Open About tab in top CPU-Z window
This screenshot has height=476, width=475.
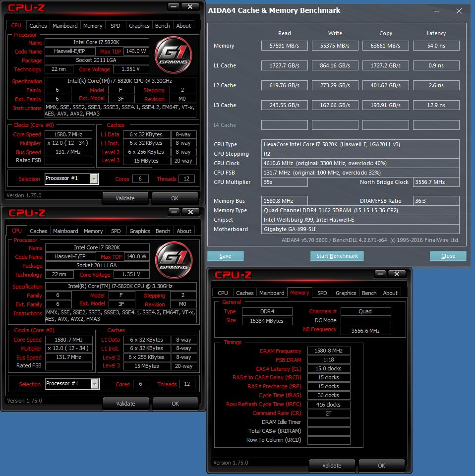(x=183, y=26)
